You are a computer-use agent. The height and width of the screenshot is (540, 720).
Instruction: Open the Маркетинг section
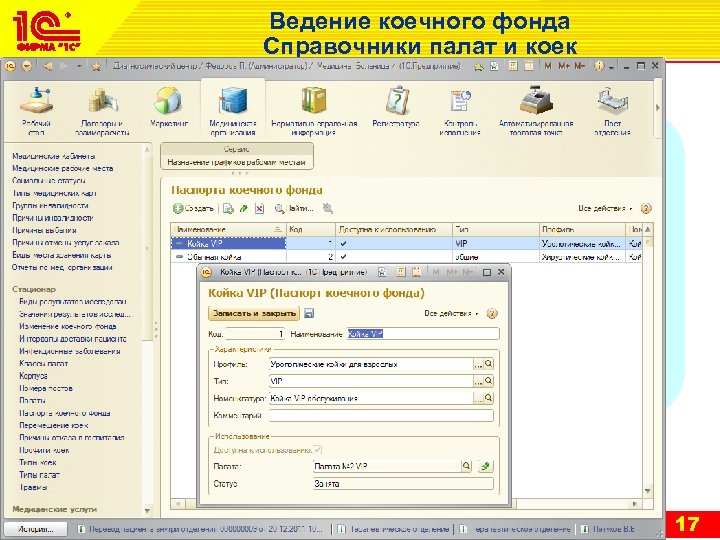[x=169, y=108]
